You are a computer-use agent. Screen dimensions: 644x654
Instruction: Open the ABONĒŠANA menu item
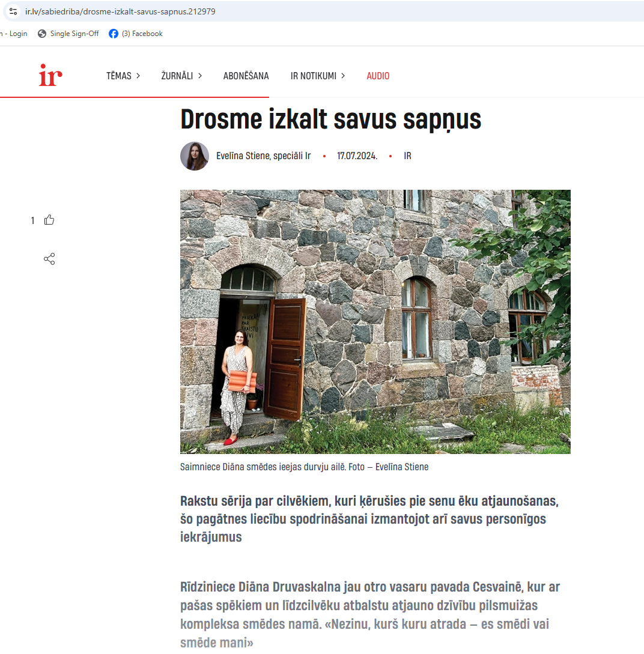coord(246,76)
